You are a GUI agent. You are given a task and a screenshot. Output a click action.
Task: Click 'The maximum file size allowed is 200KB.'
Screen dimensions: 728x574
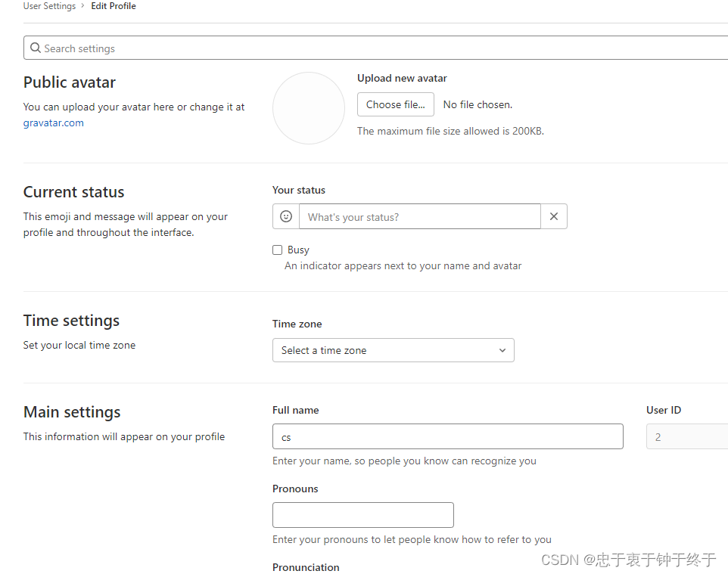pos(450,132)
